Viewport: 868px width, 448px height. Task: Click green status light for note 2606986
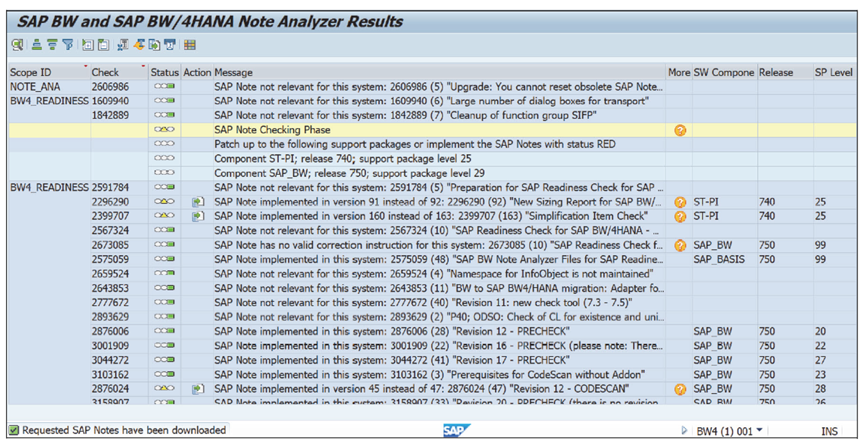(x=165, y=87)
